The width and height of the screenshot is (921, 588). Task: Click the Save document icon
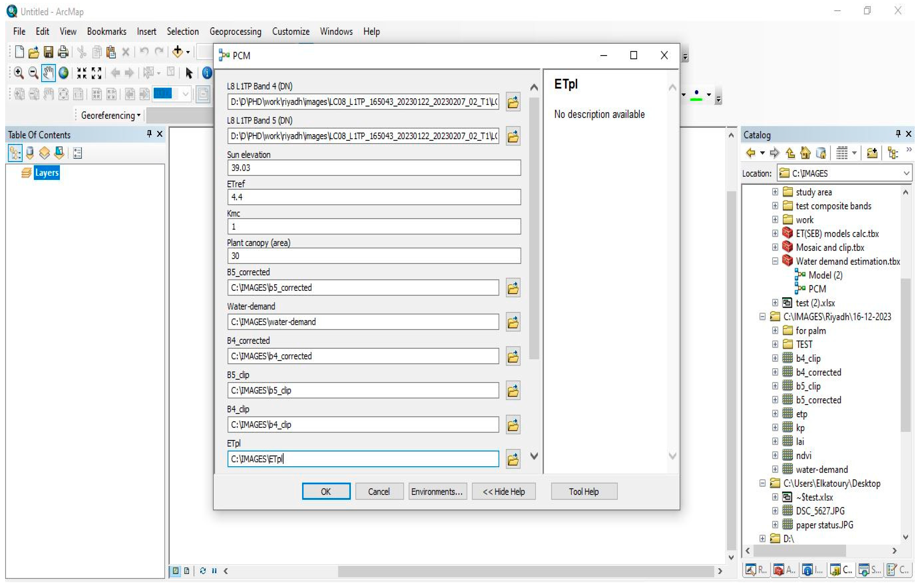point(48,52)
